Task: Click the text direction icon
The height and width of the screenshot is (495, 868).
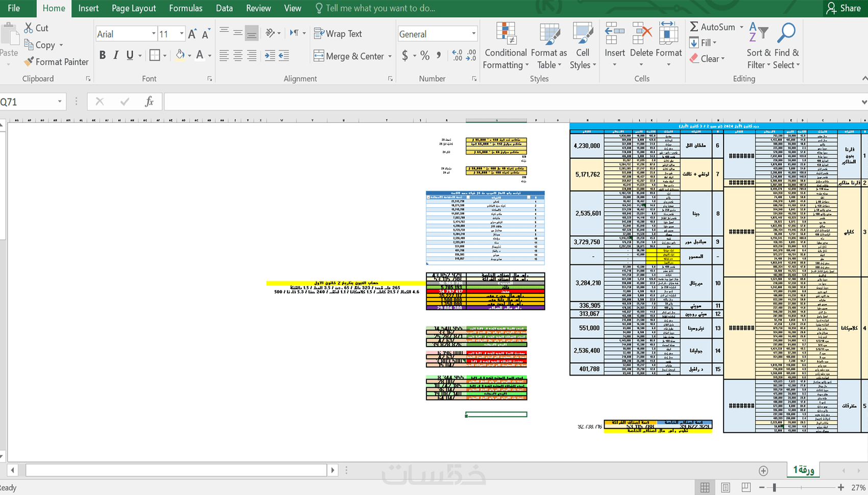Action: coord(295,33)
